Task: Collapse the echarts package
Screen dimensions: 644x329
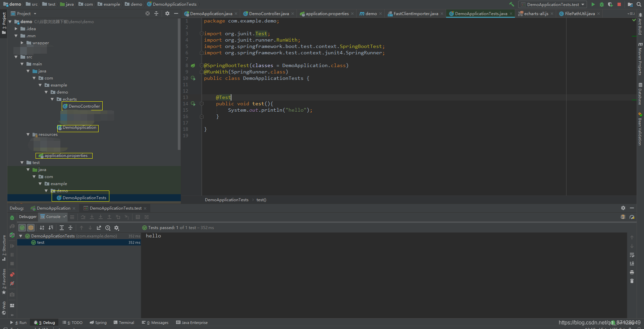Action: pos(52,99)
